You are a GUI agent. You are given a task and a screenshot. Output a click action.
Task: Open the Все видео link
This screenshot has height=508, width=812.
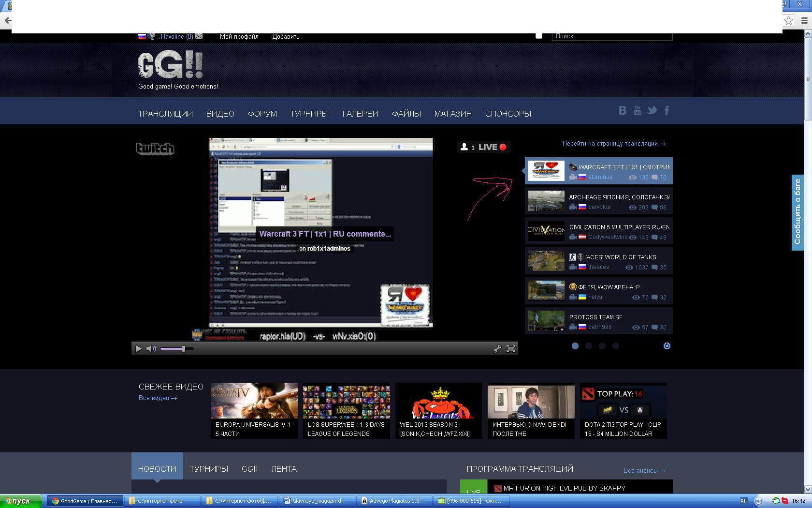click(158, 398)
